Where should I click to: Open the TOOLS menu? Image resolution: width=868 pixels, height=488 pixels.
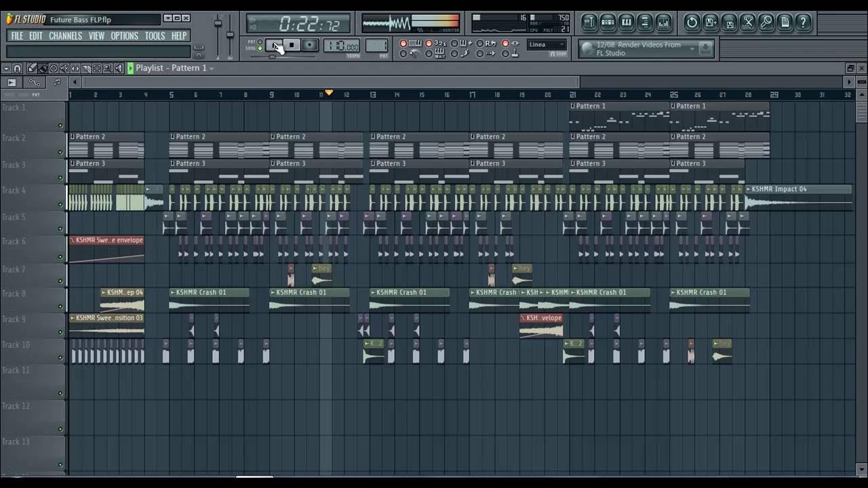coord(155,36)
